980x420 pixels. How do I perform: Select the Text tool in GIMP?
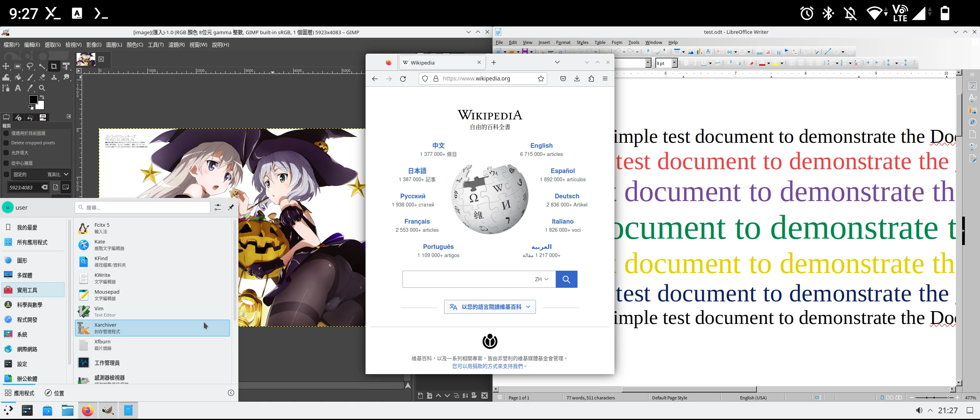[18, 88]
